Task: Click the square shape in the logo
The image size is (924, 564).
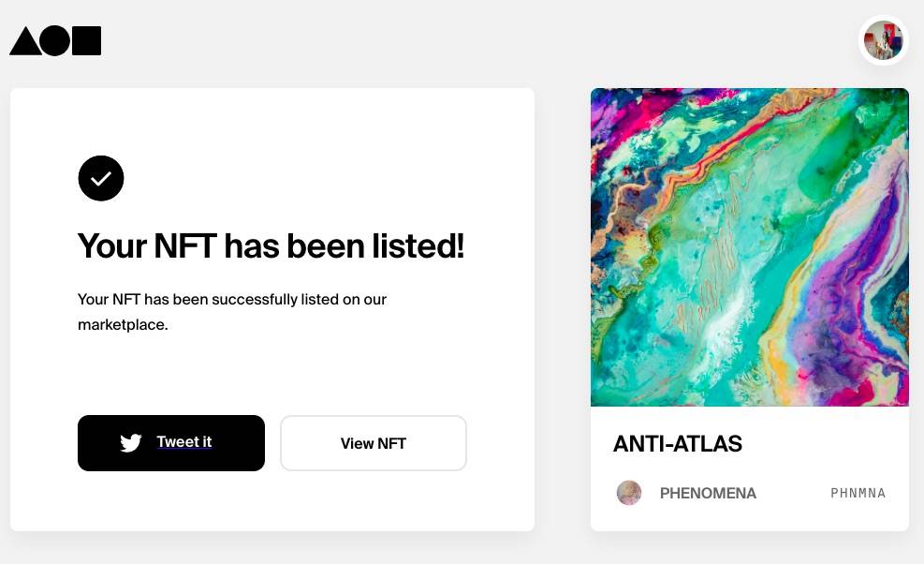Action: click(x=87, y=40)
